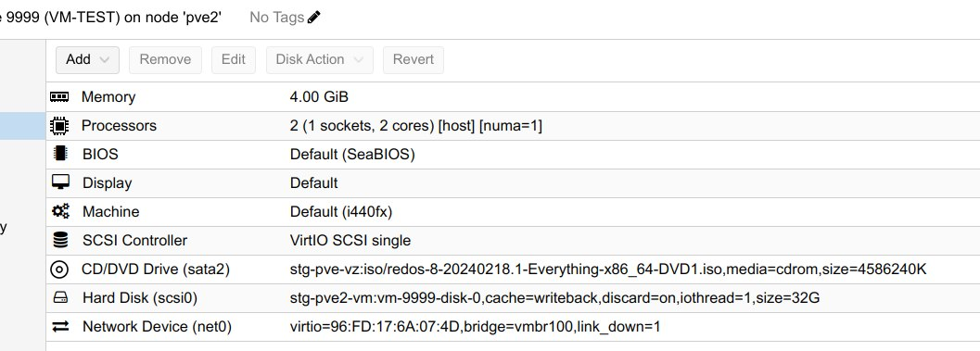The height and width of the screenshot is (351, 980).
Task: Click the Revert button
Action: coord(414,60)
